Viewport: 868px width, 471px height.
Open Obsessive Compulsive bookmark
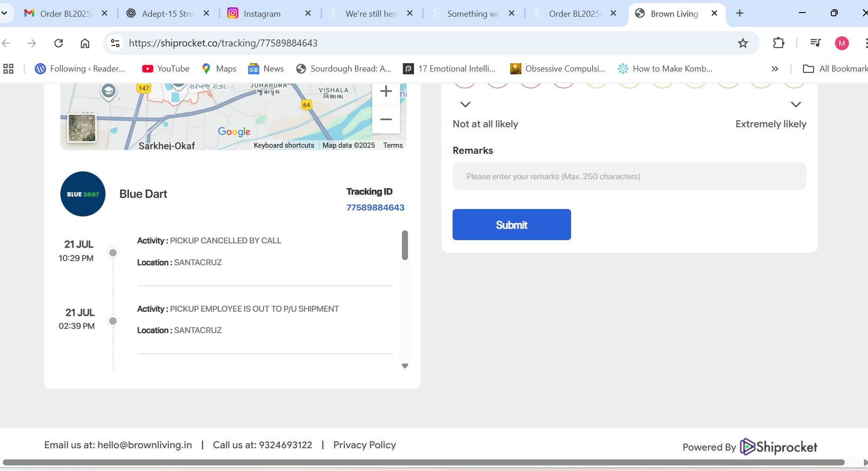click(x=558, y=69)
